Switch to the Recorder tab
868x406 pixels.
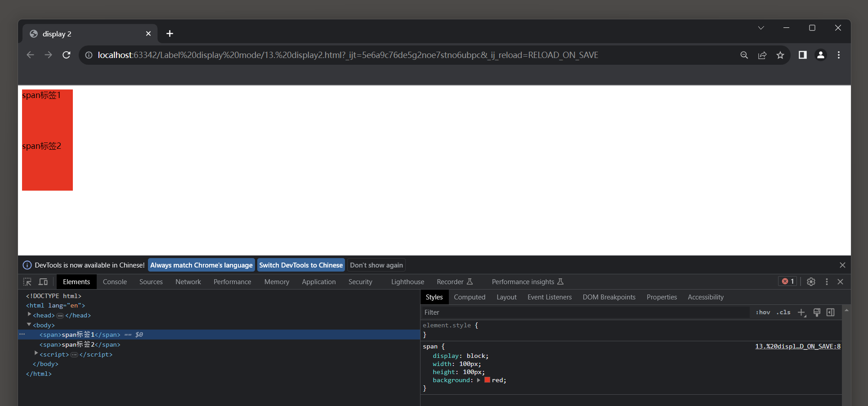[455, 282]
